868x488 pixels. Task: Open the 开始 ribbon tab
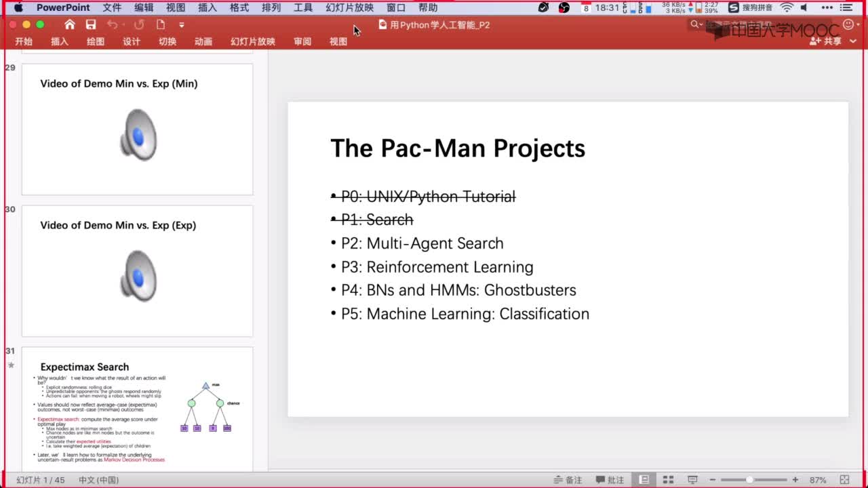(24, 41)
